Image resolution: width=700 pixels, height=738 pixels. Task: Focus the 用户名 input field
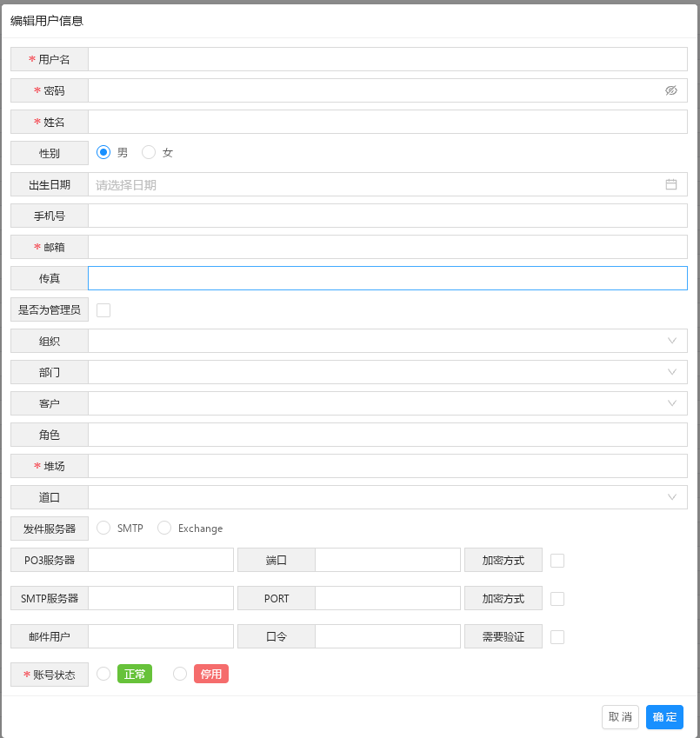coord(387,59)
